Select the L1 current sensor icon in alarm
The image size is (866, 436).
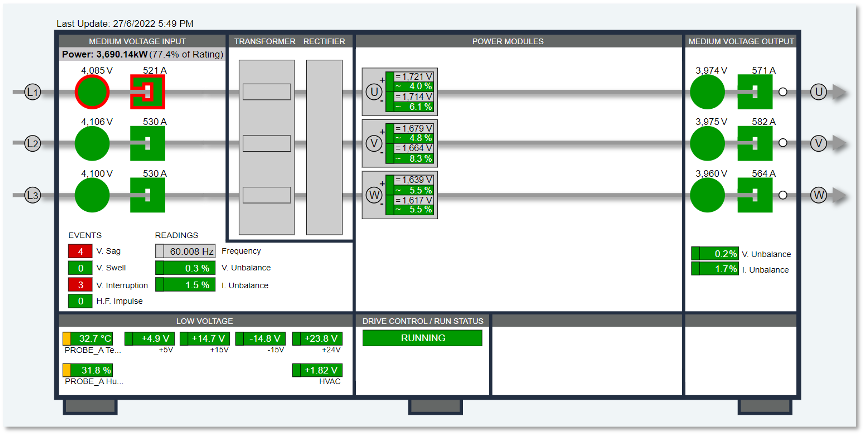(x=147, y=92)
